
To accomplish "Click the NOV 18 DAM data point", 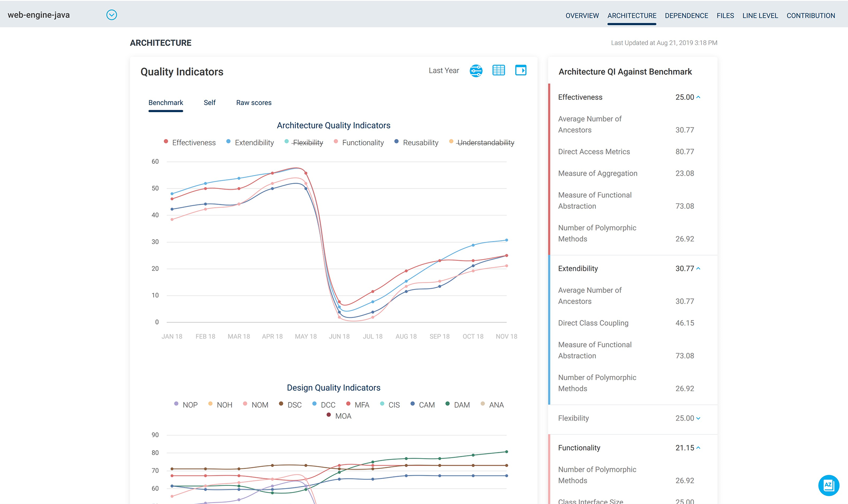I will pos(507,451).
